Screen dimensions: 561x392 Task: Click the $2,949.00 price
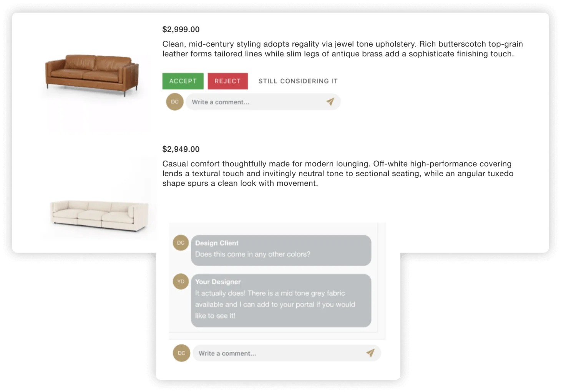[x=181, y=149]
